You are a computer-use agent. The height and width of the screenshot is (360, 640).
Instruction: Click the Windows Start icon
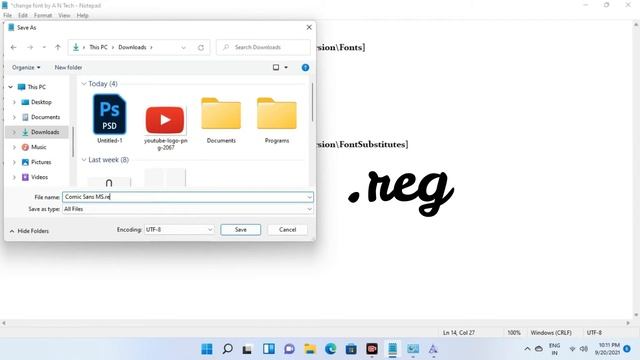[207, 349]
